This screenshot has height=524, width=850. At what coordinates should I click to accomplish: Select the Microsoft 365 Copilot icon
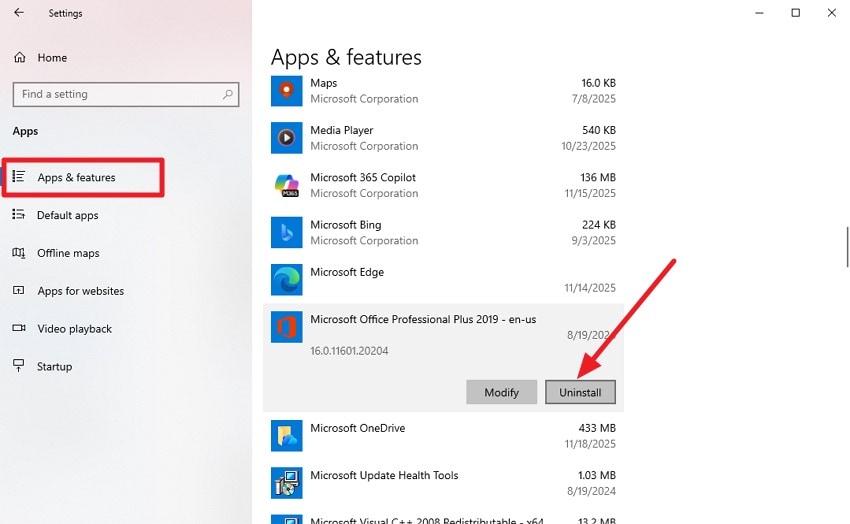click(x=287, y=185)
